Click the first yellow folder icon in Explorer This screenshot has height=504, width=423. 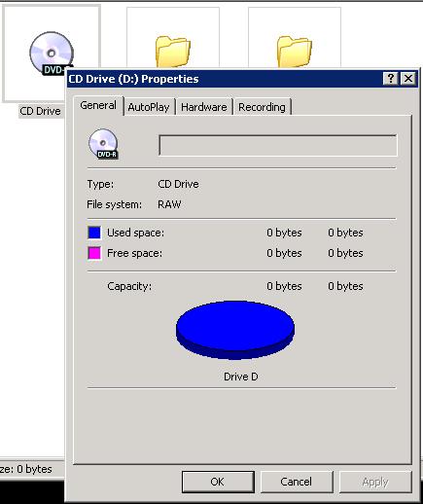pos(173,52)
